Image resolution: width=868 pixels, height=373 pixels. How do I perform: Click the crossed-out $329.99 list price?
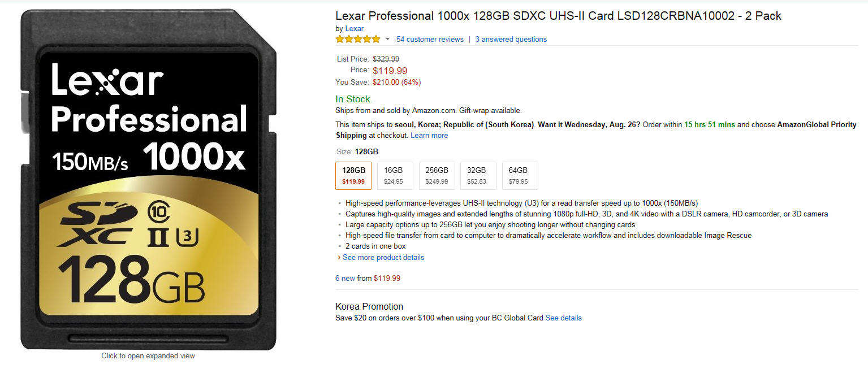coord(386,59)
